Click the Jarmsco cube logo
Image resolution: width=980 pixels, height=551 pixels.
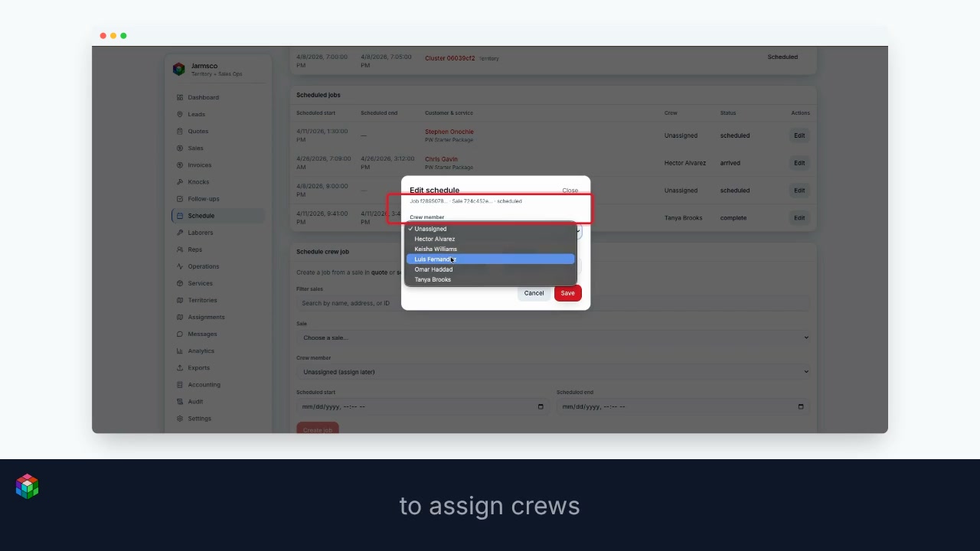coord(179,69)
